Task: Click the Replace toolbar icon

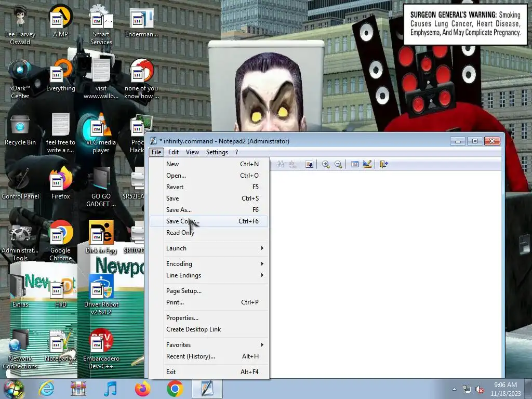Action: pos(292,164)
